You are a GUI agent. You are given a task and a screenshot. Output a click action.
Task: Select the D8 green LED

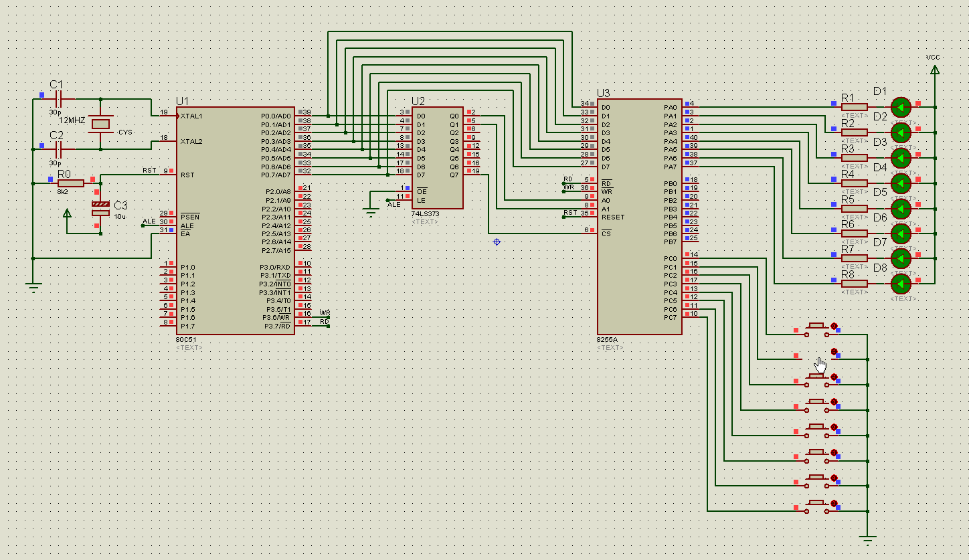[901, 283]
